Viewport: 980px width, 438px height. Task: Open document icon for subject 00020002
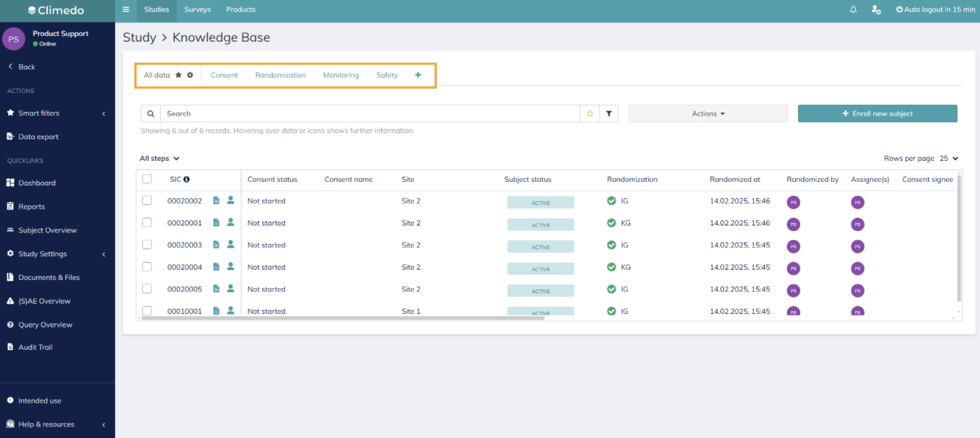click(216, 200)
